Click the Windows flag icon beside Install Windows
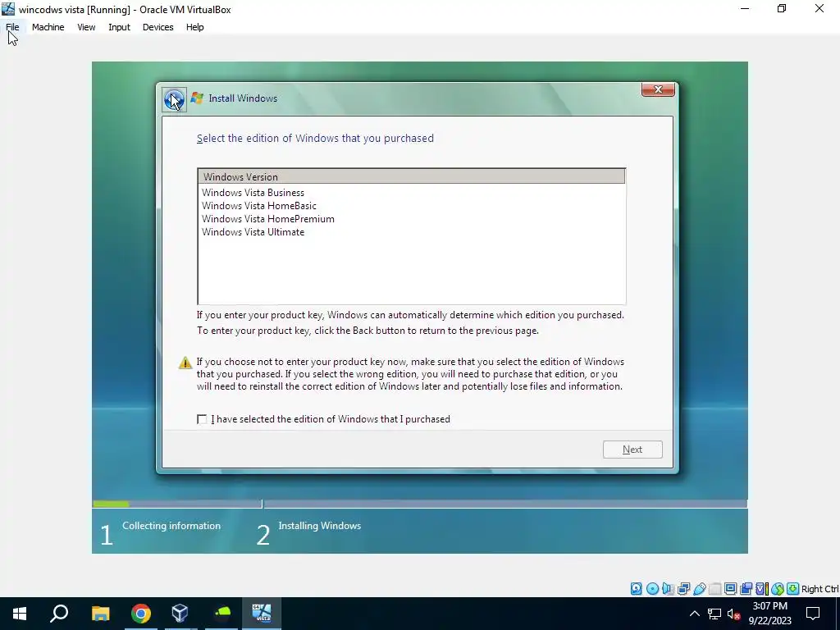 pyautogui.click(x=197, y=98)
